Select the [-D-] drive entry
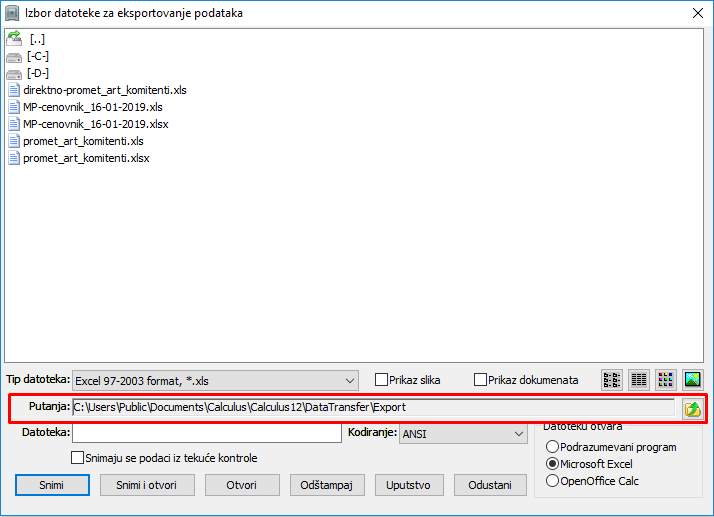This screenshot has height=517, width=714. 37,73
